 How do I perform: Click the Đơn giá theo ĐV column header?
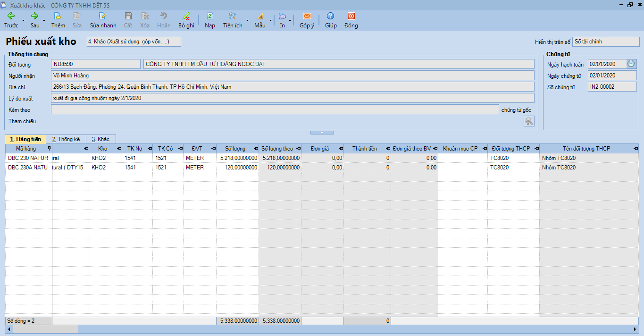414,149
